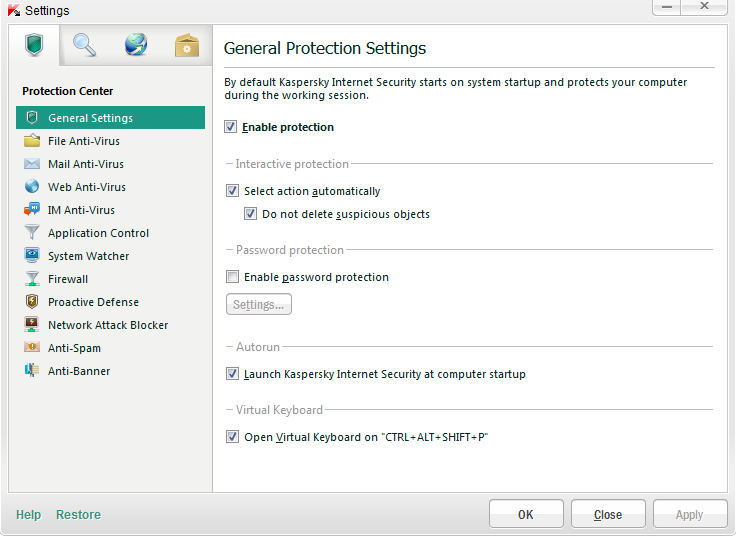The image size is (736, 536).
Task: Click the Restore link
Action: 78,515
